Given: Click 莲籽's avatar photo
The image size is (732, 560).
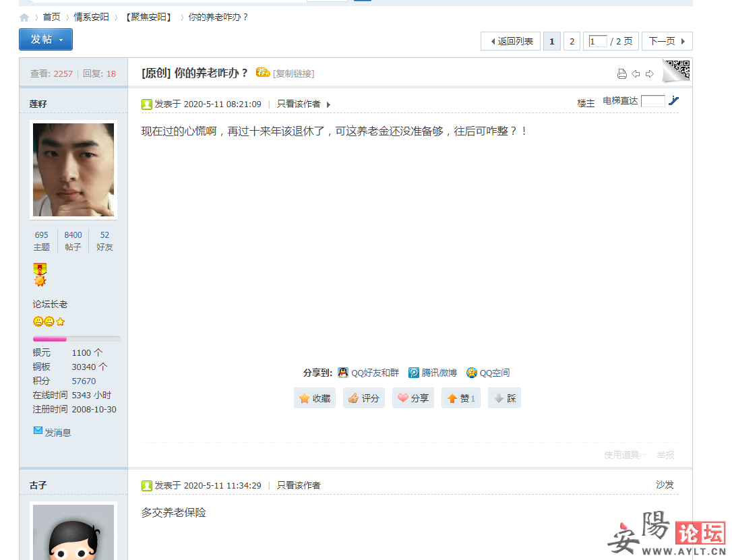Looking at the screenshot, I should (x=73, y=170).
